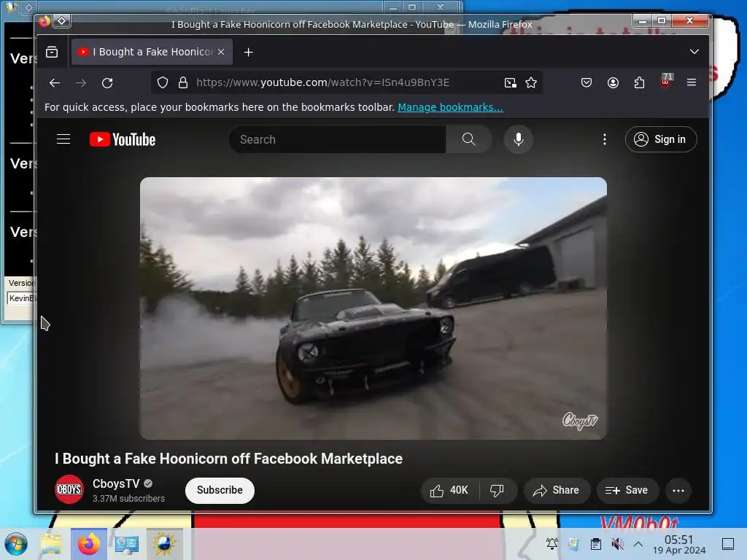Save page to Pocket

point(587,83)
